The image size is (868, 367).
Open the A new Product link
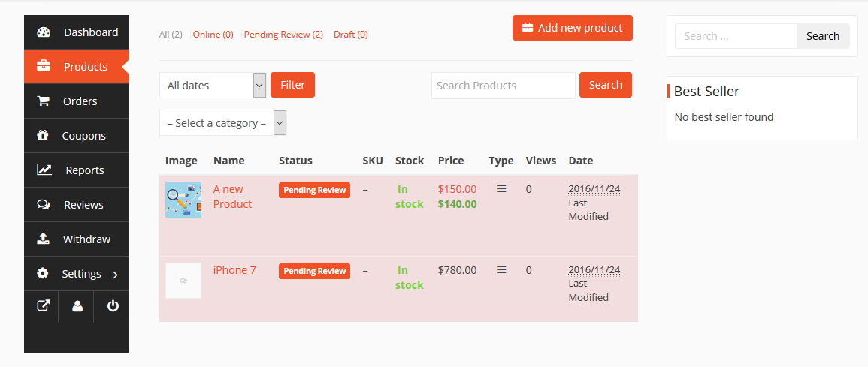(x=232, y=196)
